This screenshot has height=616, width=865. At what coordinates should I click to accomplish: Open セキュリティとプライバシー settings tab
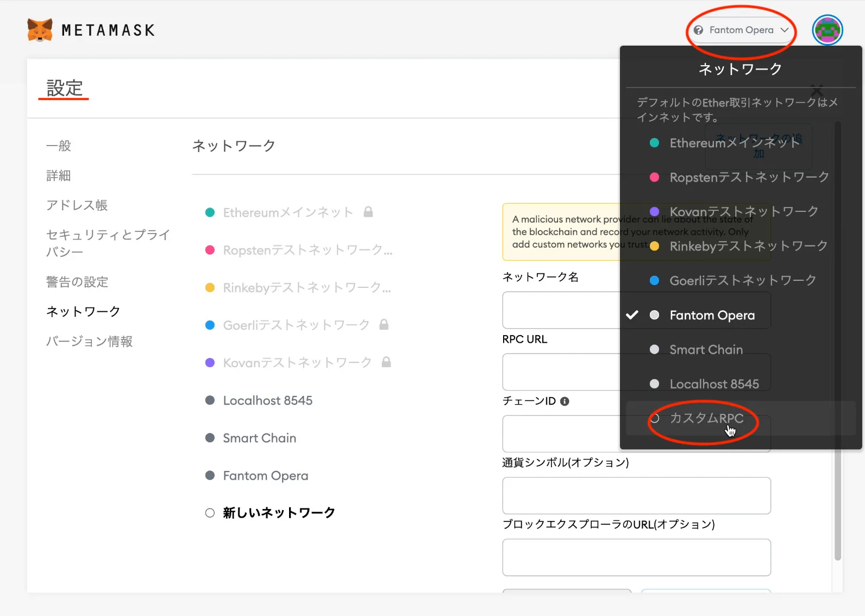pyautogui.click(x=108, y=243)
